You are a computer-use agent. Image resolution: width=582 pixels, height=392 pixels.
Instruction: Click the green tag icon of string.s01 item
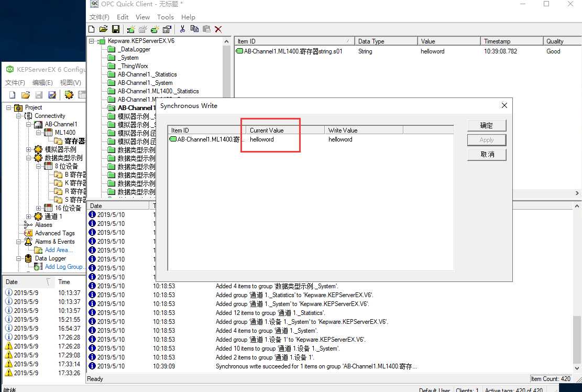point(239,51)
